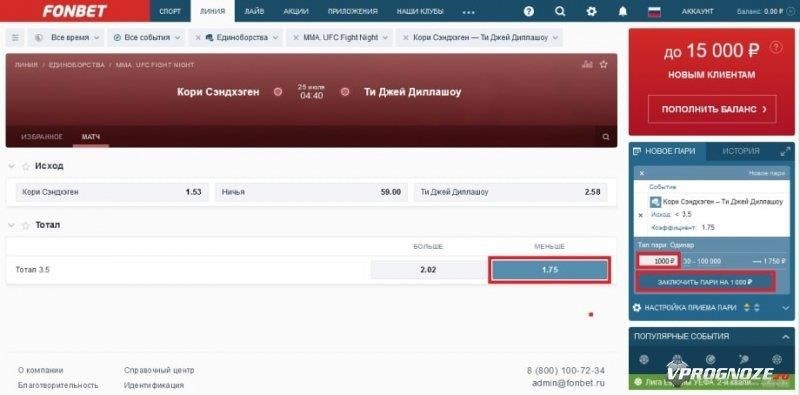The width and height of the screenshot is (800, 395).
Task: Remove the Кори Сэндхэген — Ти Джей Диллашоу filter with its X
Action: click(x=406, y=38)
